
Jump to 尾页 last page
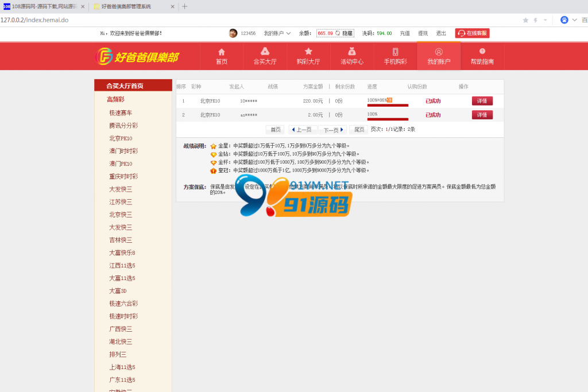pos(358,130)
